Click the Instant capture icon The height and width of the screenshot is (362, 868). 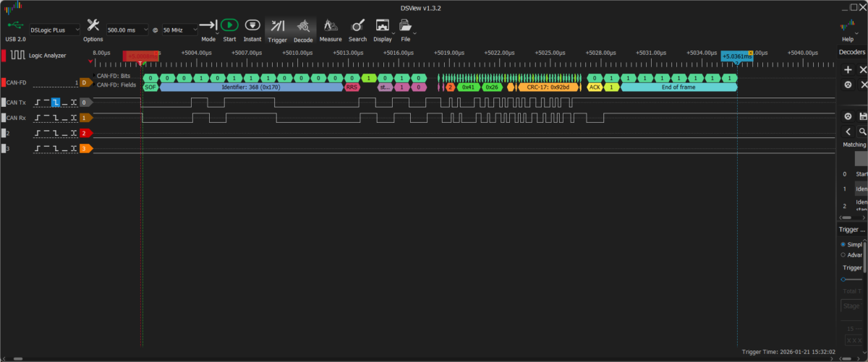click(x=252, y=25)
